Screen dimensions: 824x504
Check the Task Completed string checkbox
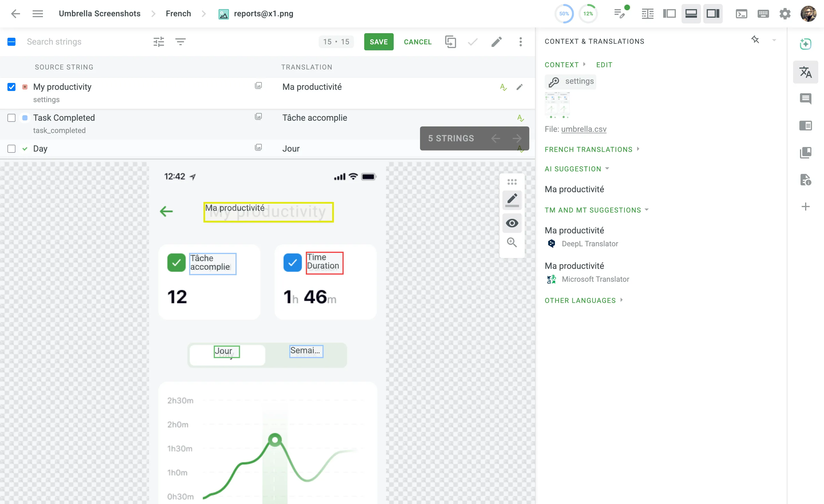(11, 118)
